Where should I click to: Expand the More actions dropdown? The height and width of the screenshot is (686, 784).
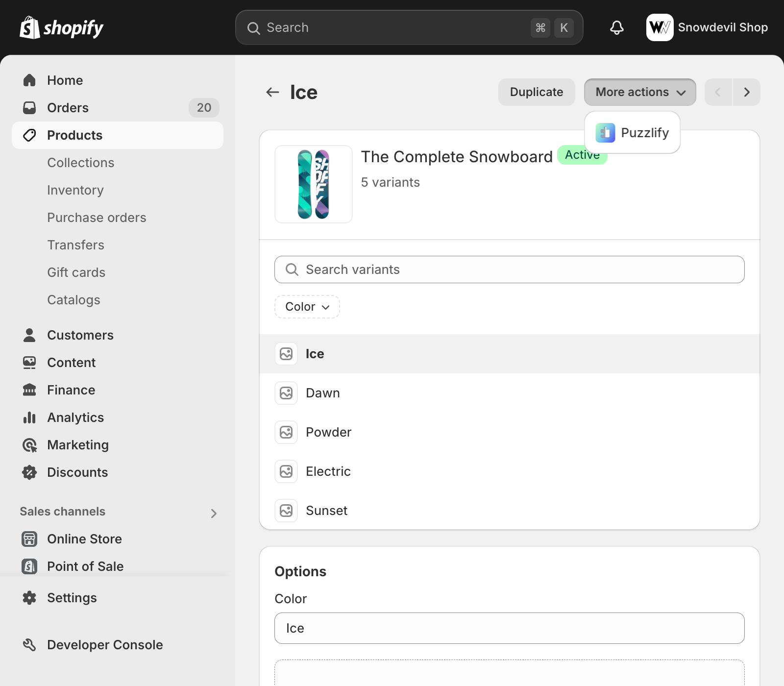point(639,92)
